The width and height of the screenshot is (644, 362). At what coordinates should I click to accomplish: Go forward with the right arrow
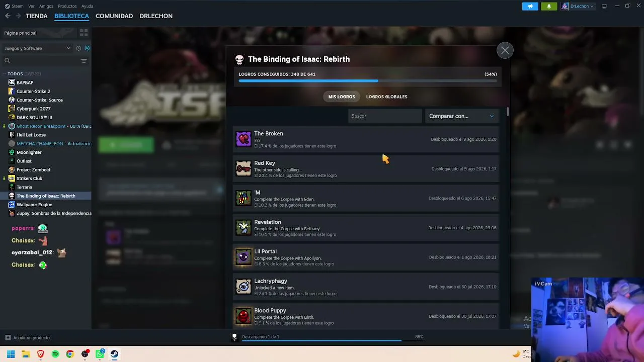(18, 16)
